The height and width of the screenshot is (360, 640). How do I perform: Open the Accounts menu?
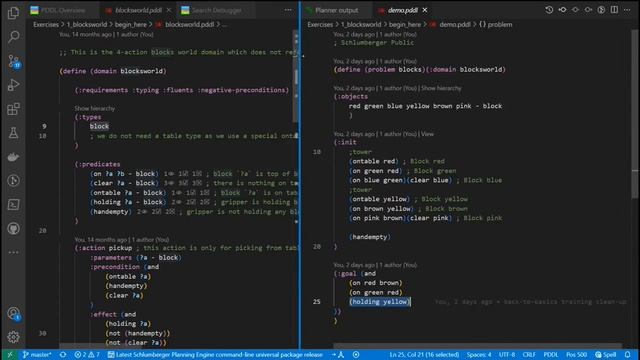13,313
